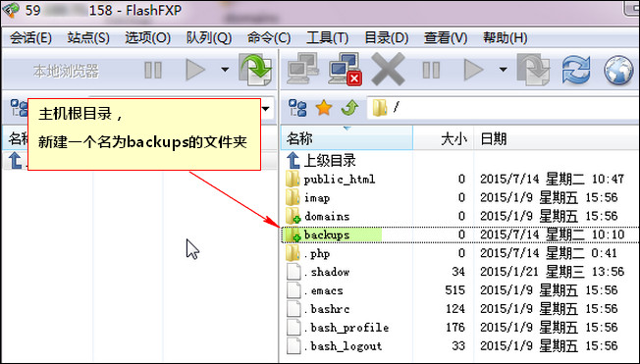Viewport: 640px width, 364px height.
Task: Click the local pane transfer queue green arrow icon
Action: (256, 70)
